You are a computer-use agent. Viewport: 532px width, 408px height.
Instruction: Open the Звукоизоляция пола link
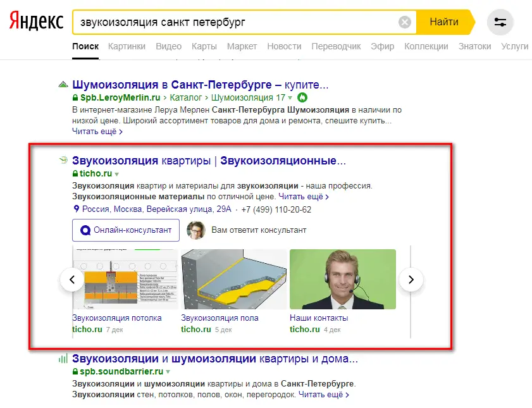point(220,318)
